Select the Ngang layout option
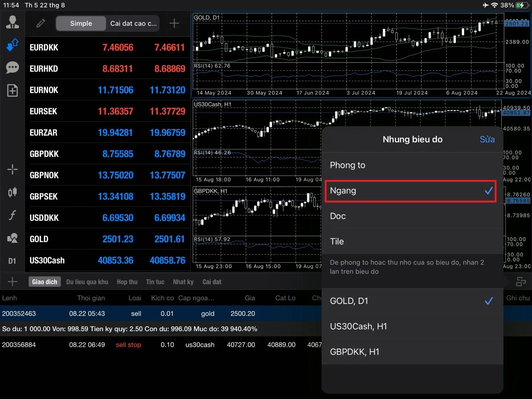Image resolution: width=532 pixels, height=399 pixels. [412, 191]
